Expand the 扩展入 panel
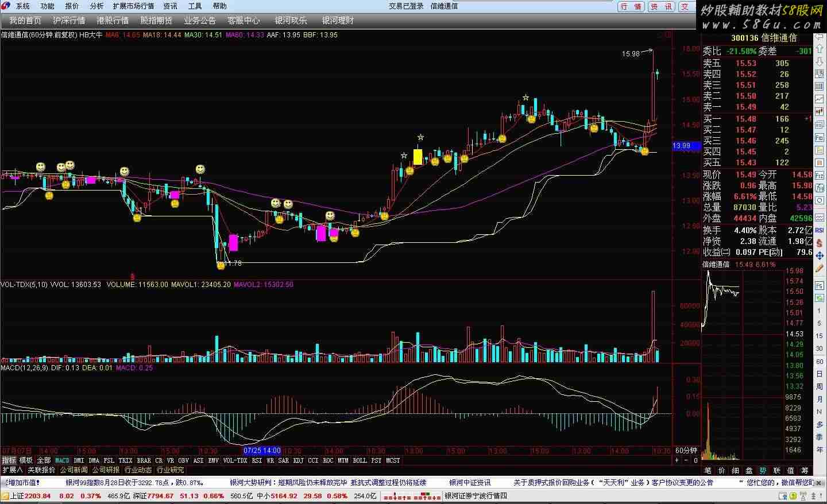Image resolution: width=827 pixels, height=504 pixels. tap(12, 470)
